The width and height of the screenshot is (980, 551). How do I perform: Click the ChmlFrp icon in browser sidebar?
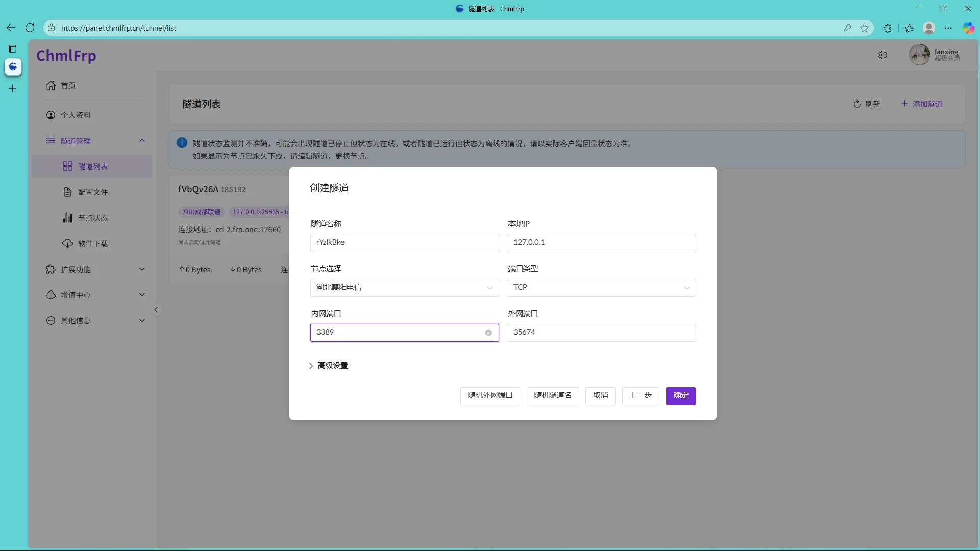coord(13,67)
